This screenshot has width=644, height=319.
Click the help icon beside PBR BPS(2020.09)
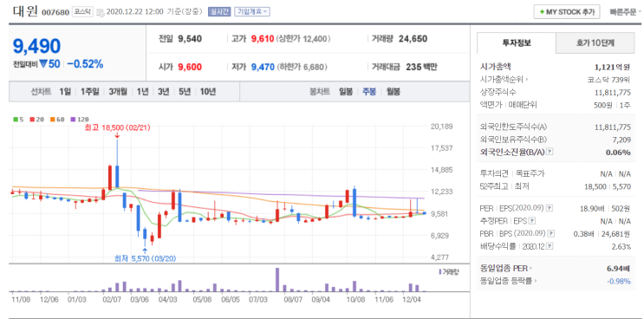tap(551, 233)
